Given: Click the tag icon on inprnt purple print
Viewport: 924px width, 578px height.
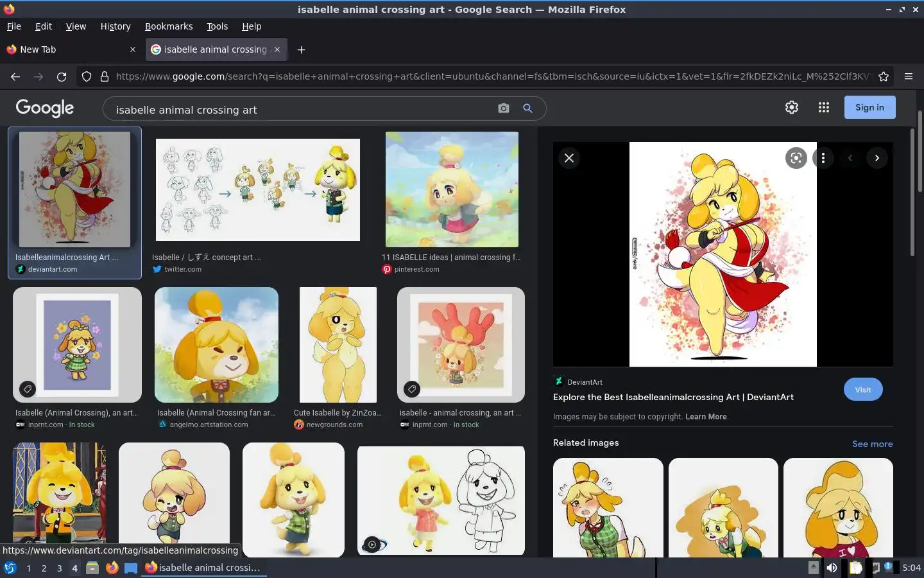Looking at the screenshot, I should [27, 389].
